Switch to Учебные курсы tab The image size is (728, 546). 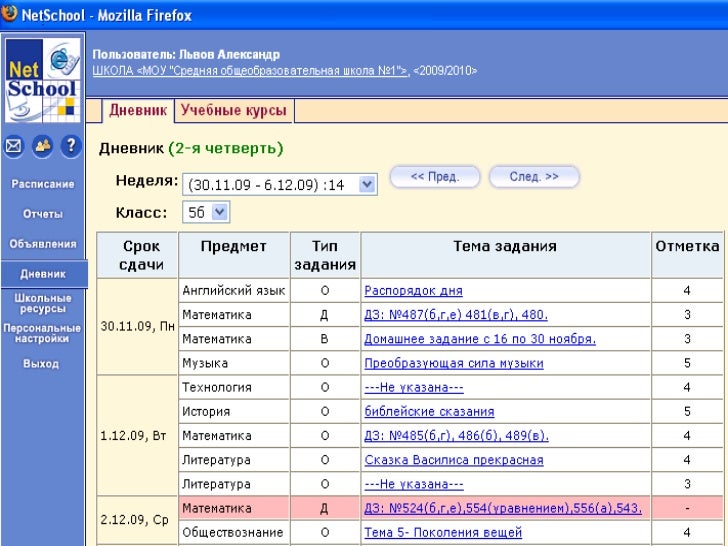(x=233, y=111)
